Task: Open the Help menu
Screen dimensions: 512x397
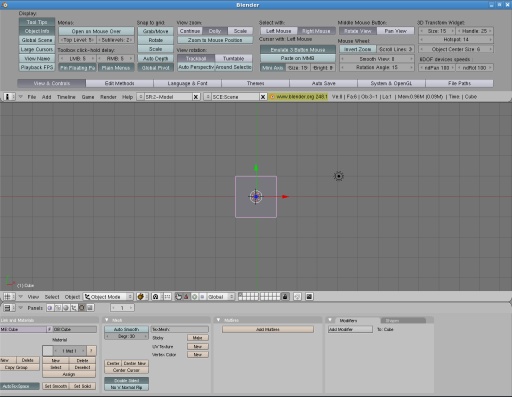Action: [127, 97]
